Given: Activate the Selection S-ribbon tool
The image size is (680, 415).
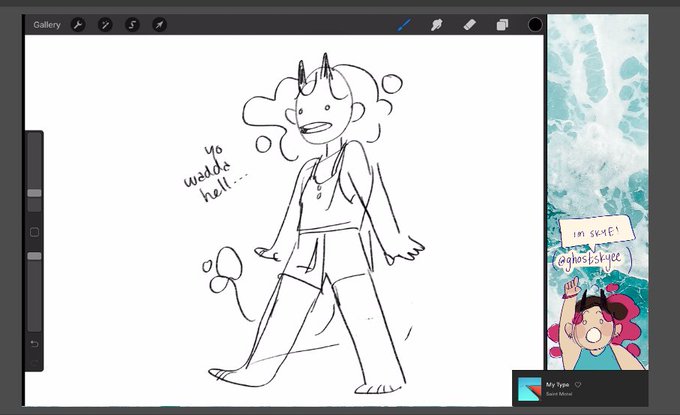Looking at the screenshot, I should (132, 25).
